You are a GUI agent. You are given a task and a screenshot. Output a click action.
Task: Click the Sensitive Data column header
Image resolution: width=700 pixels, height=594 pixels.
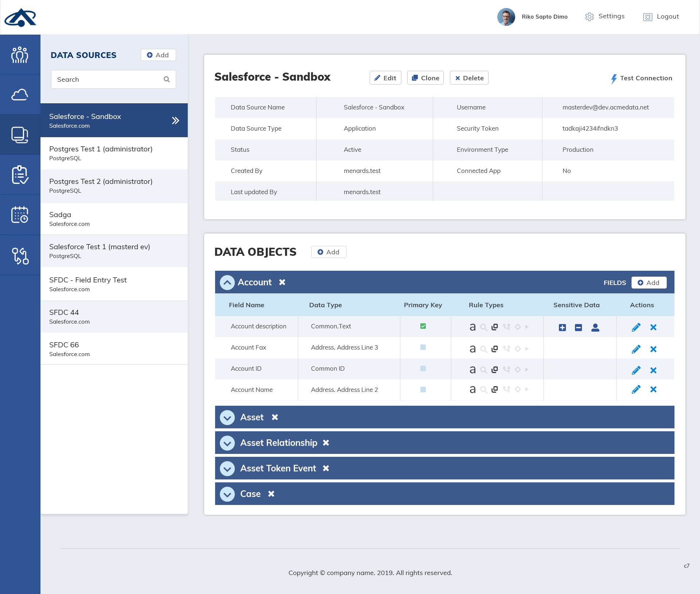[x=576, y=305]
